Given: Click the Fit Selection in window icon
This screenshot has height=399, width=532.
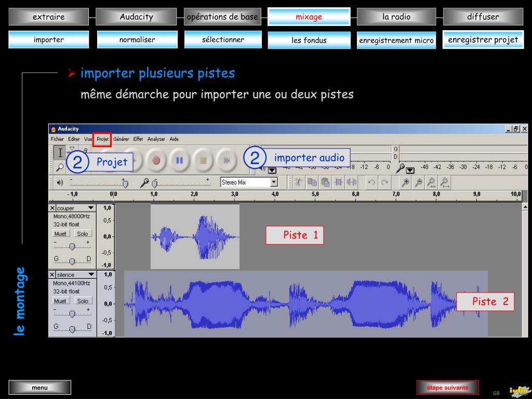Looking at the screenshot, I should pos(432,182).
